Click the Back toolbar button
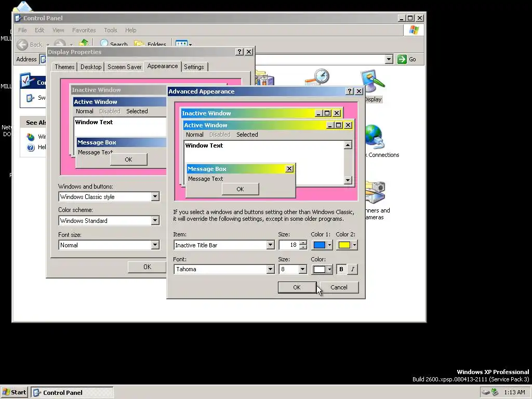 click(x=30, y=45)
